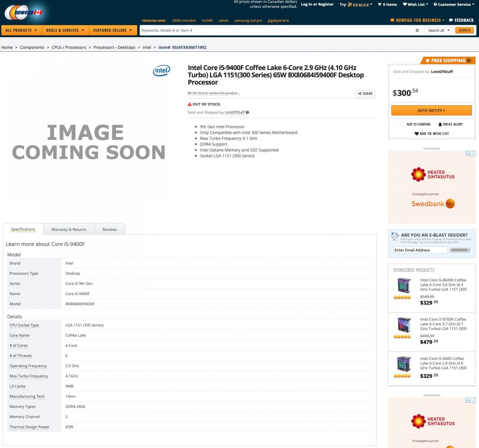Click the ml240l trending link

207,21
